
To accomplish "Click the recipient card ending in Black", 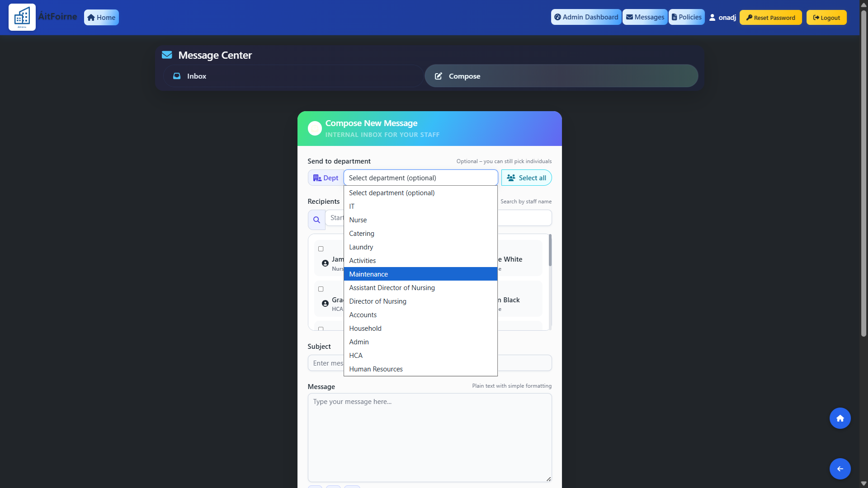I will pyautogui.click(x=520, y=299).
